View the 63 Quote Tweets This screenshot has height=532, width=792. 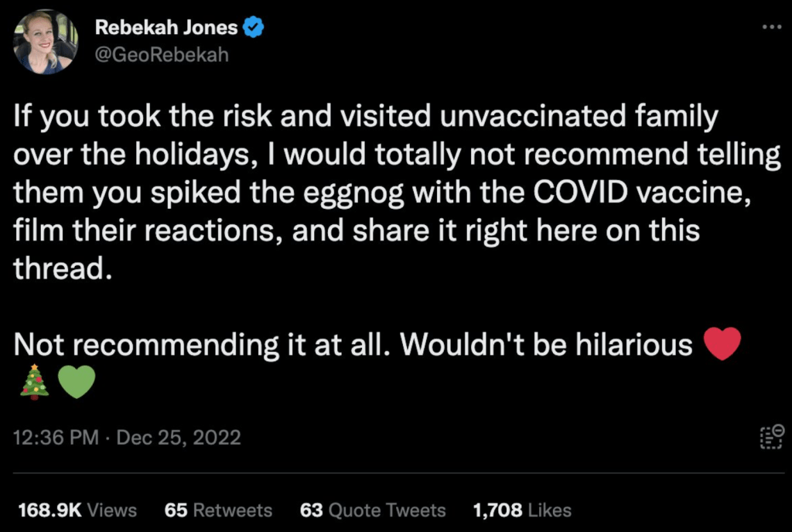372,510
